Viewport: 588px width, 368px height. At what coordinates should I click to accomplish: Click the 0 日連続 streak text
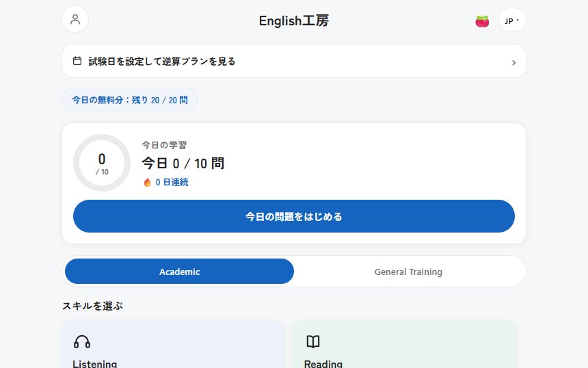pos(172,183)
